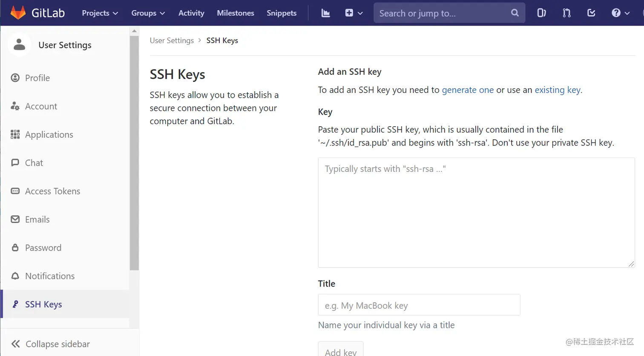The width and height of the screenshot is (644, 356).
Task: Click the GitLab fox logo
Action: click(x=18, y=13)
